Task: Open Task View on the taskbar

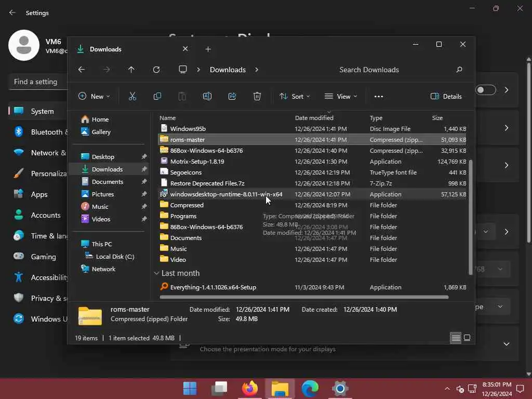Action: pos(220,388)
